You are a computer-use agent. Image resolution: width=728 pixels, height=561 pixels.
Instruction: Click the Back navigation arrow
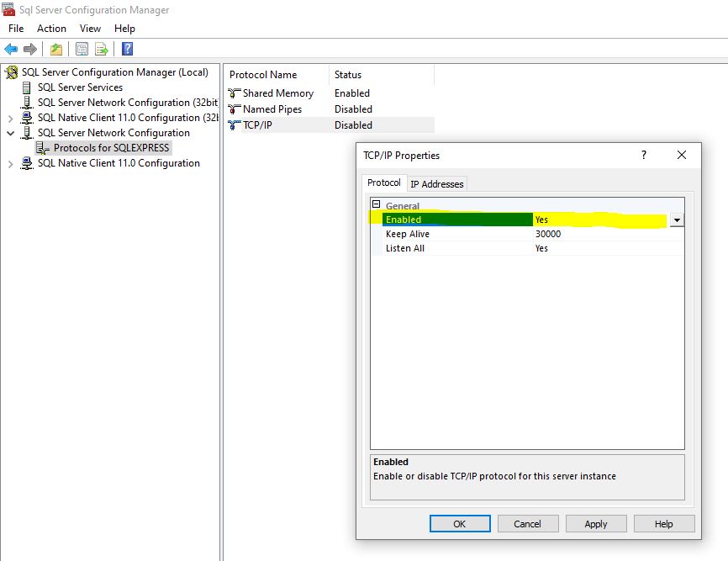point(12,48)
